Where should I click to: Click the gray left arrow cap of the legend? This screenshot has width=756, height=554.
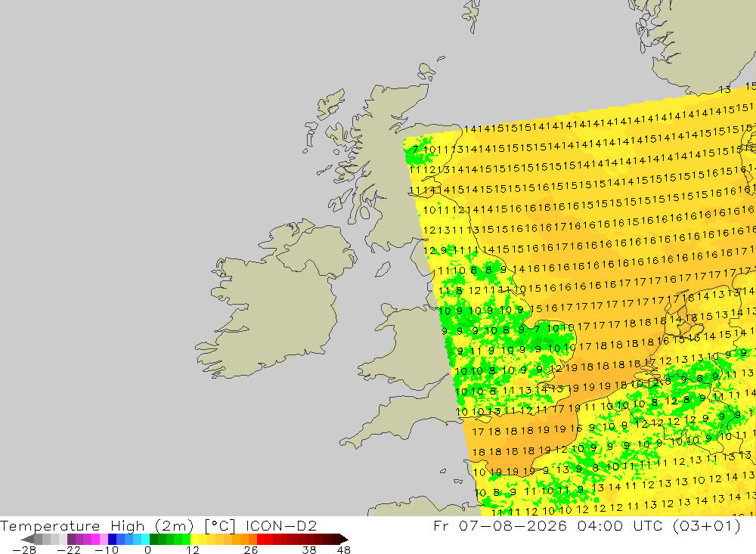[28, 539]
